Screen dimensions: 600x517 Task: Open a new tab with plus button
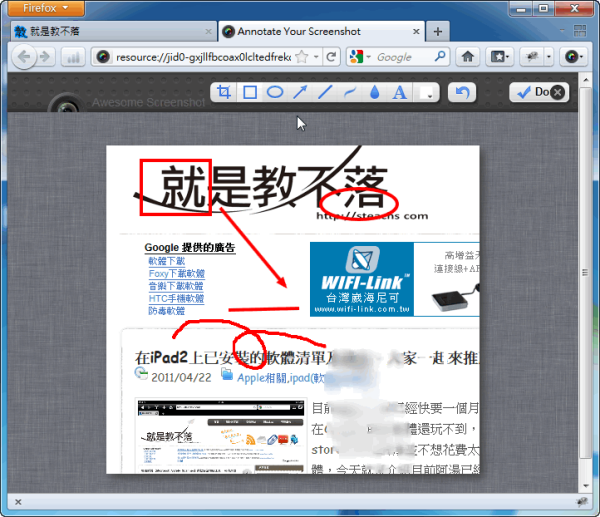438,31
